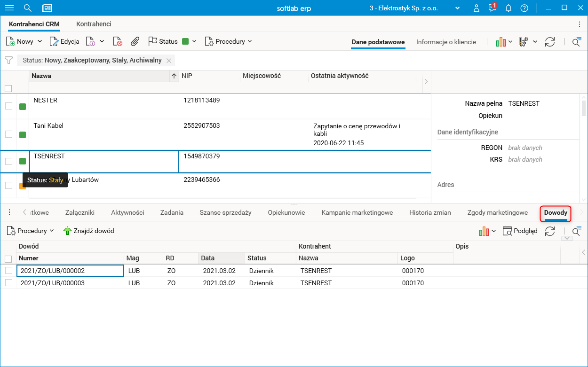Viewport: 588px width, 367px height.
Task: Click the green Status color square
Action: pos(185,41)
